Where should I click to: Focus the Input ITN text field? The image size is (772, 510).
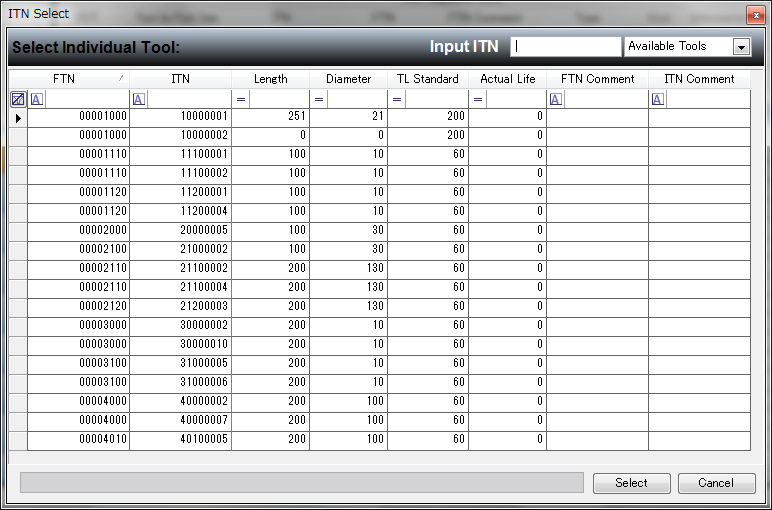[x=566, y=47]
